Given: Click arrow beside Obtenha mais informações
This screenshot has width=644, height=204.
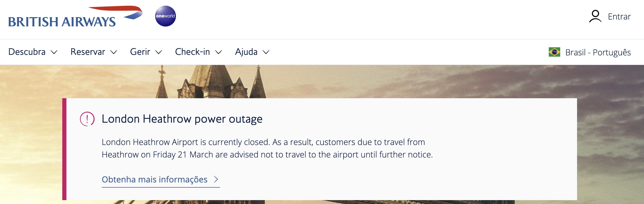Looking at the screenshot, I should [216, 179].
